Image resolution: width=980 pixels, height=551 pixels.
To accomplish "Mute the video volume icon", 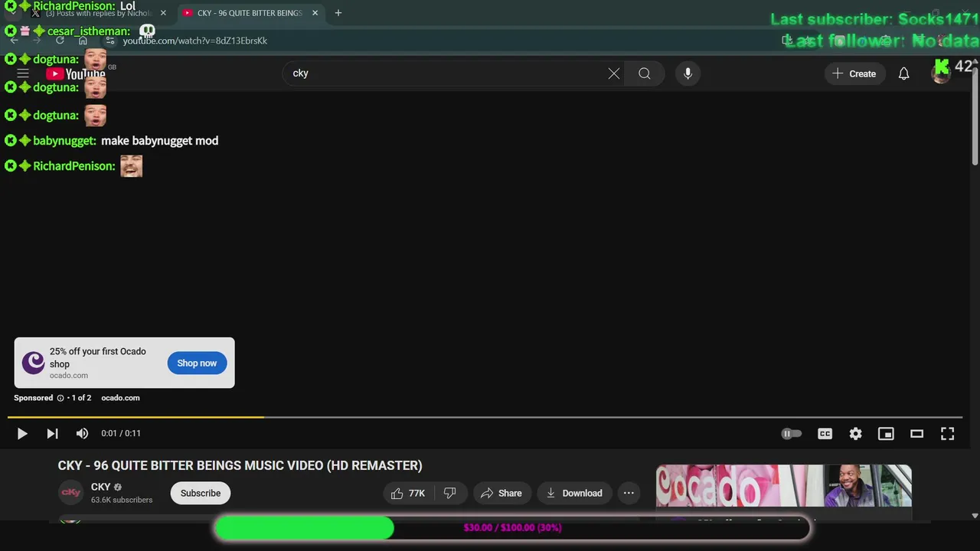I will [x=82, y=434].
